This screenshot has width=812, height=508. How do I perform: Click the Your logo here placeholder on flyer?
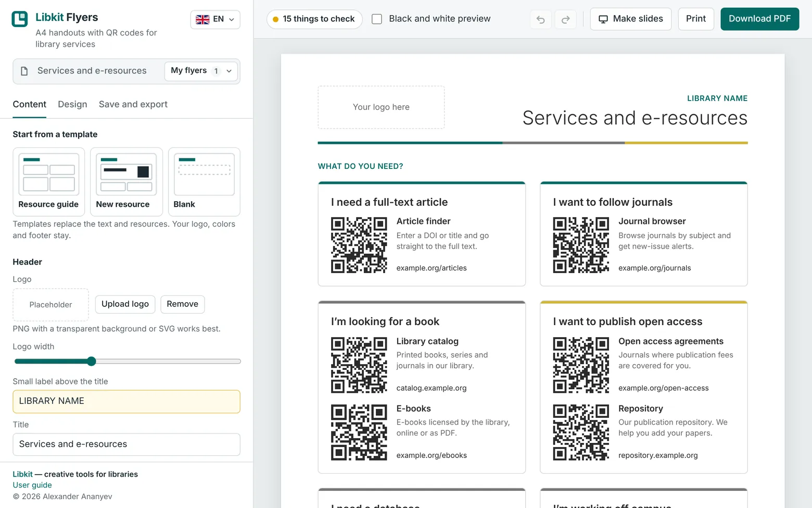(x=381, y=107)
